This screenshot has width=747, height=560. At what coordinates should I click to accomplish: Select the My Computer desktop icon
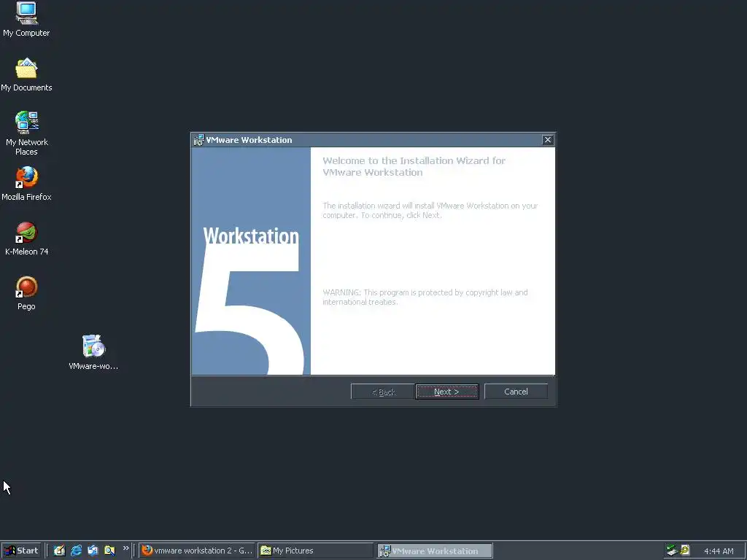click(x=26, y=19)
